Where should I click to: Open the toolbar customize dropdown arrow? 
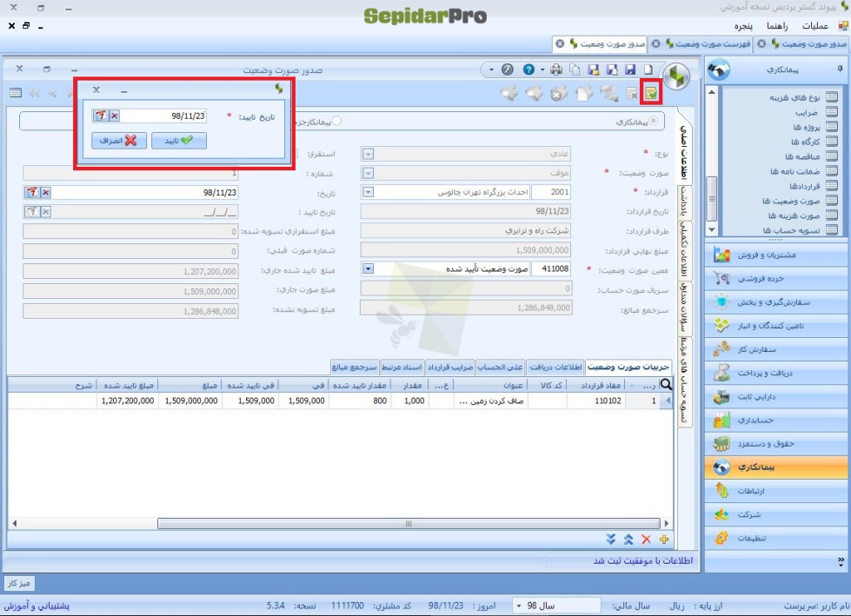(491, 70)
